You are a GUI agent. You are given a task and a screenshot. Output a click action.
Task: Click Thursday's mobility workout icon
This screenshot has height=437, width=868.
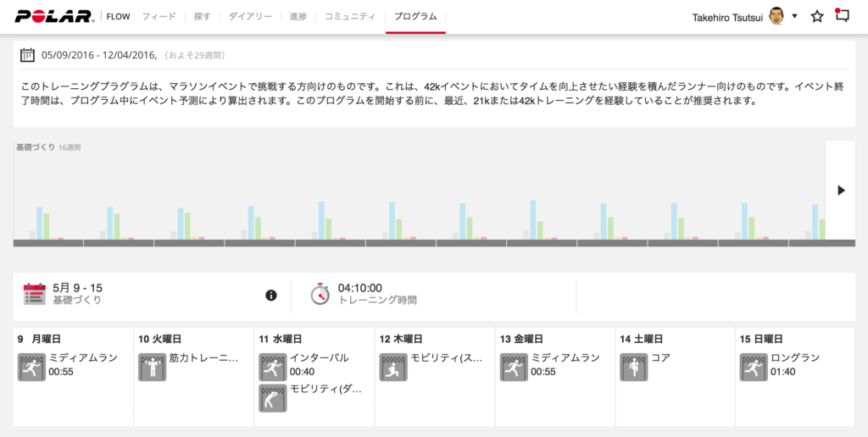392,368
